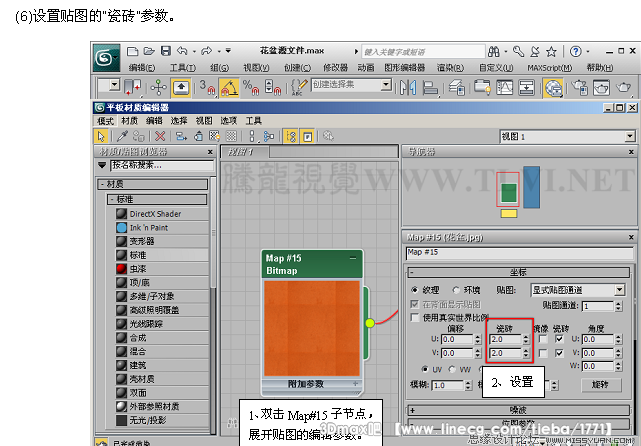Viewport: 641px width, 446px height.
Task: Expand the 噪波 rollout
Action: (519, 410)
